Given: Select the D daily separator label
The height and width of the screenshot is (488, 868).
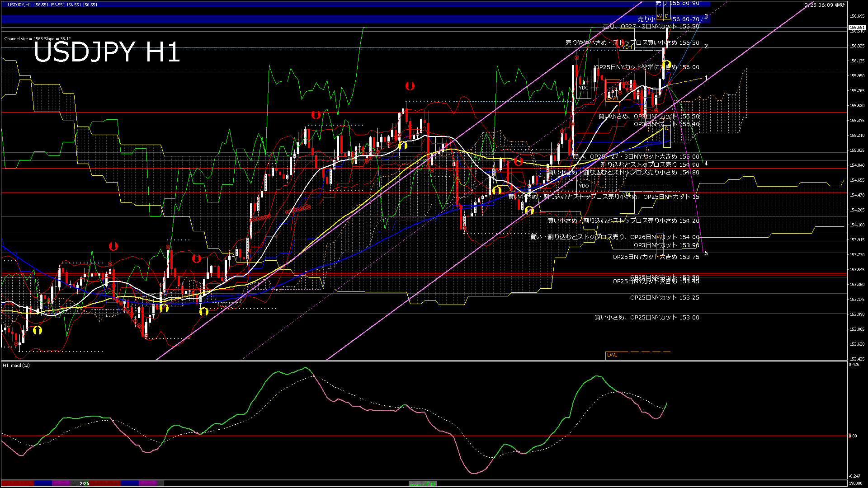Looking at the screenshot, I should (x=667, y=16).
